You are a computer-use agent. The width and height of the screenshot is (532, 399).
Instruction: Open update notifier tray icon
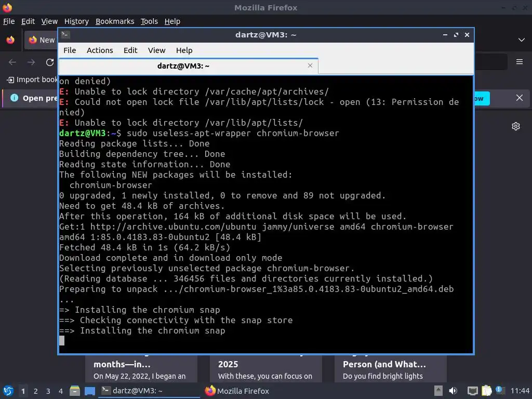coord(500,390)
